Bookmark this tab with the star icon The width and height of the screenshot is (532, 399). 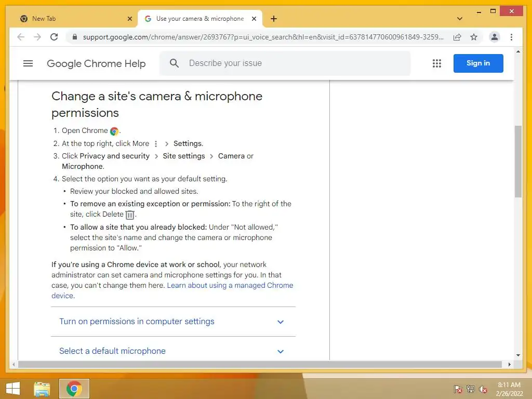pyautogui.click(x=474, y=37)
